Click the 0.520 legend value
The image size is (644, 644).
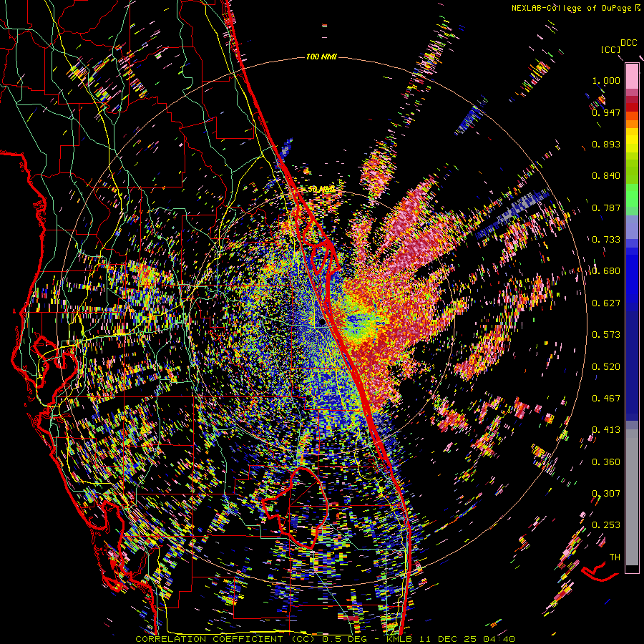coord(606,367)
